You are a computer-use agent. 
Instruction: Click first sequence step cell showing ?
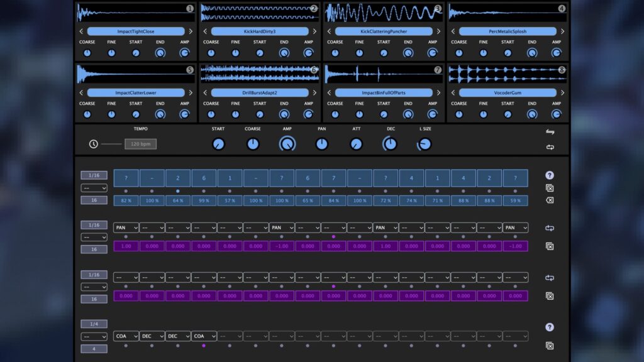[126, 178]
